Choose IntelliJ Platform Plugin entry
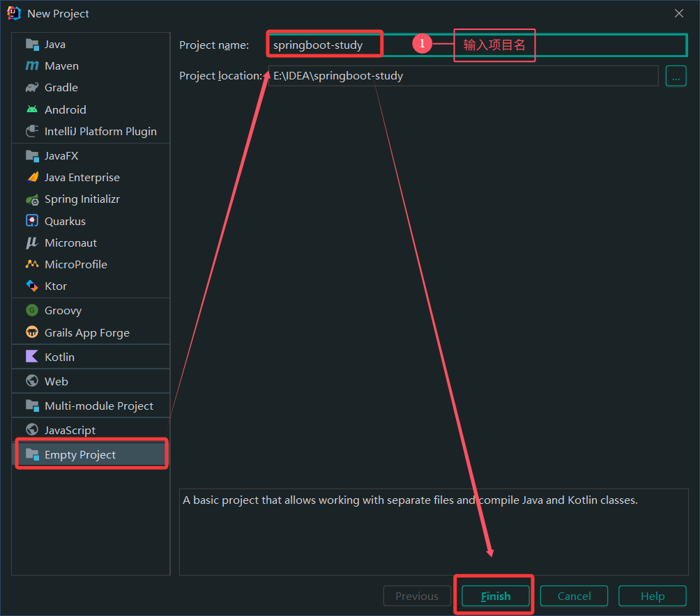Screen dimensions: 700x616 coord(100,131)
